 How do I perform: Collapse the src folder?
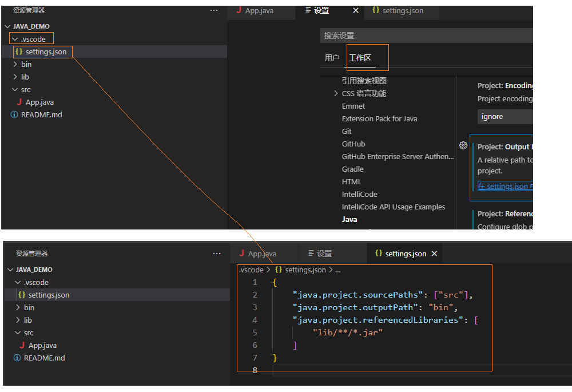tap(14, 89)
